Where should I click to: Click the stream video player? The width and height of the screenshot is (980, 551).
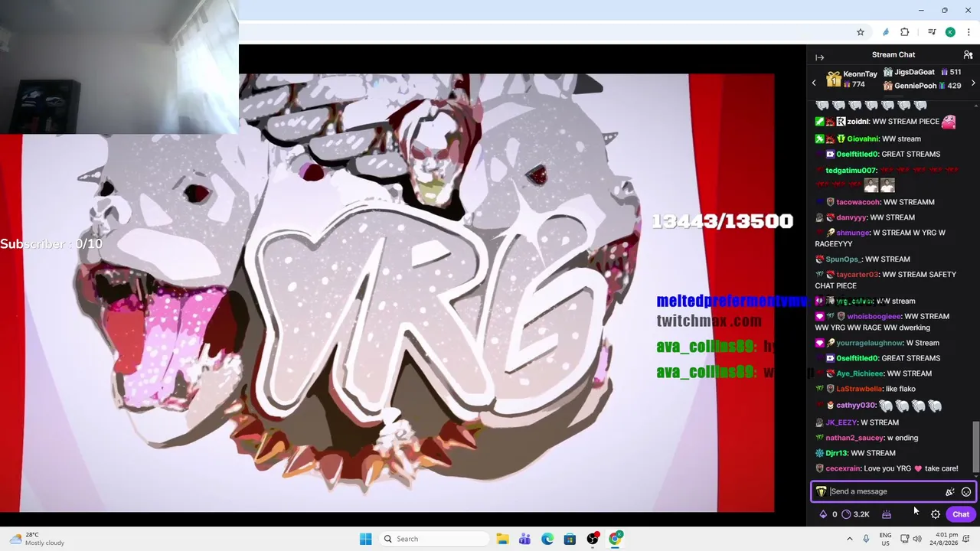coord(403,293)
